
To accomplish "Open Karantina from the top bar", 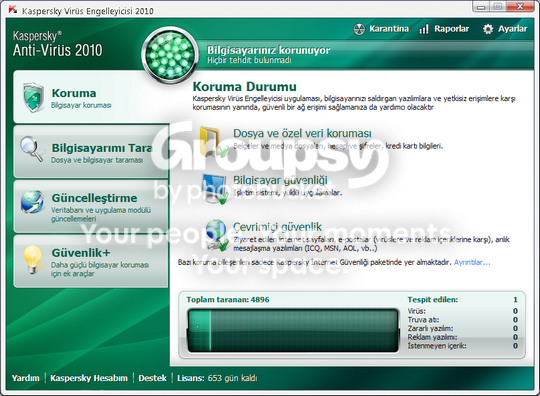I will pos(381,29).
